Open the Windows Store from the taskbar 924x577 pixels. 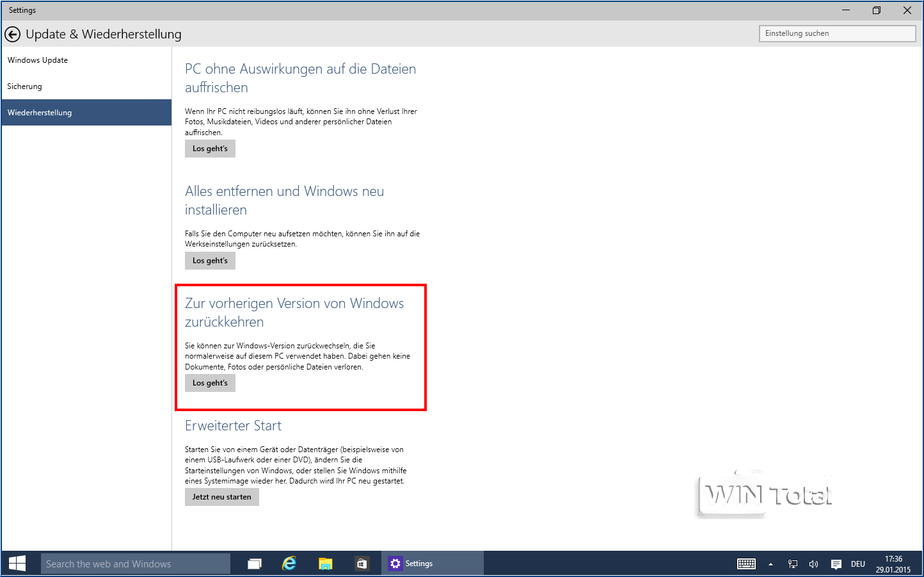pyautogui.click(x=362, y=564)
